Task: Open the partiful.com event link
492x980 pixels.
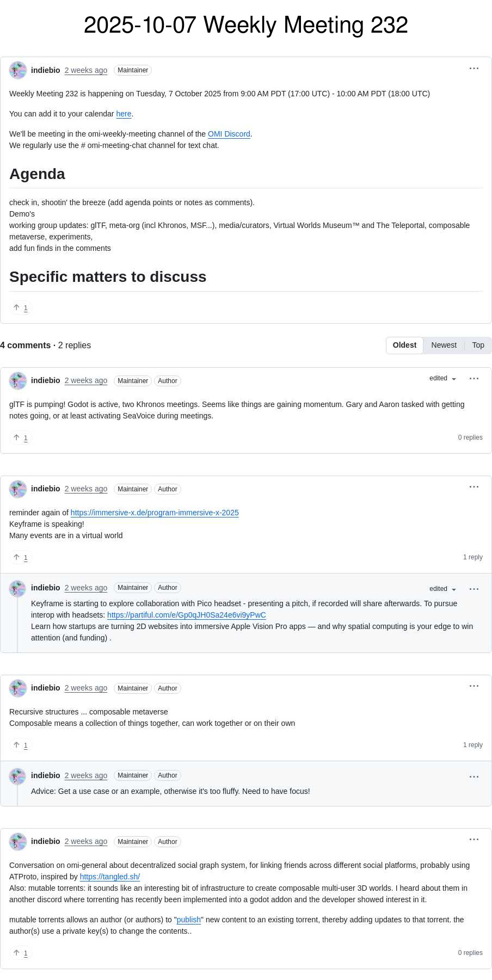Action: [186, 615]
